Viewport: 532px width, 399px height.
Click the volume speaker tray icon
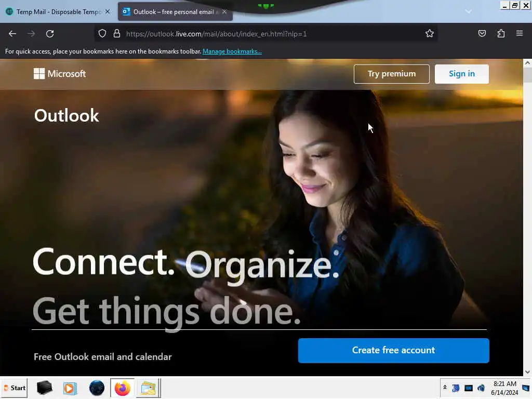click(481, 388)
